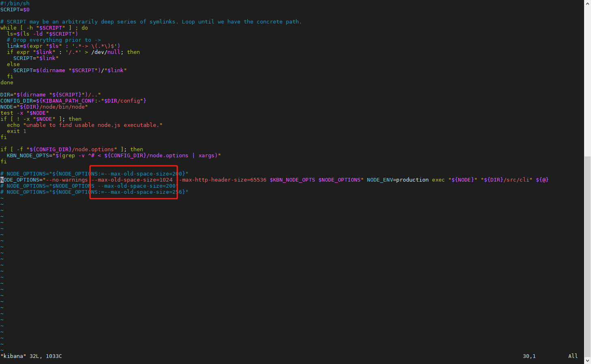Screen dimensions: 591x364
Task: Click the commented line with max-old-space-size=256
Action: tap(94, 192)
